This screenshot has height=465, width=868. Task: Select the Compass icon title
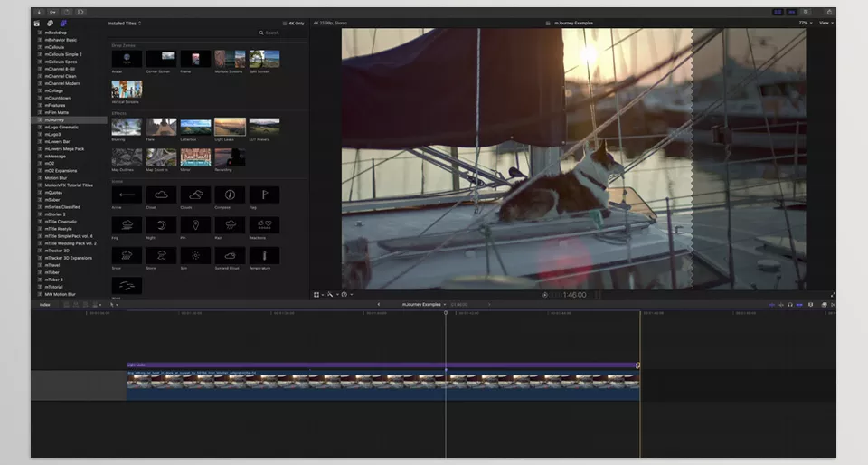click(x=230, y=195)
